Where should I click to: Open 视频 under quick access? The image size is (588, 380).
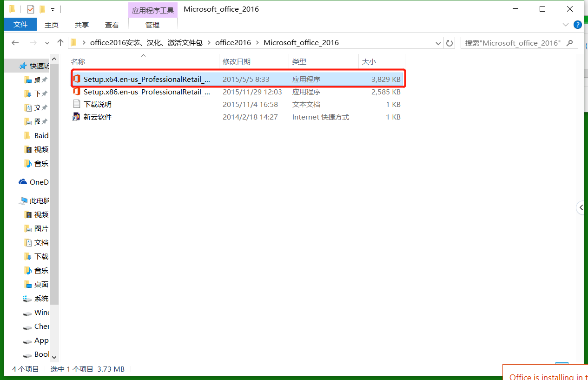pos(36,149)
